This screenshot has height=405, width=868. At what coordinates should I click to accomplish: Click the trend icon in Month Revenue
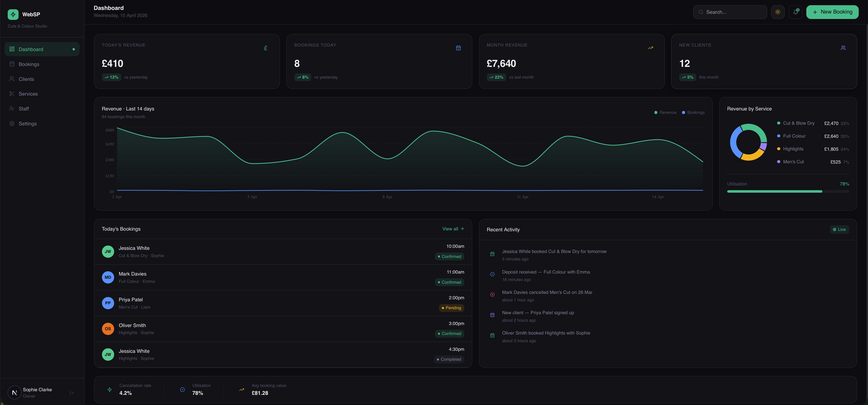[650, 48]
